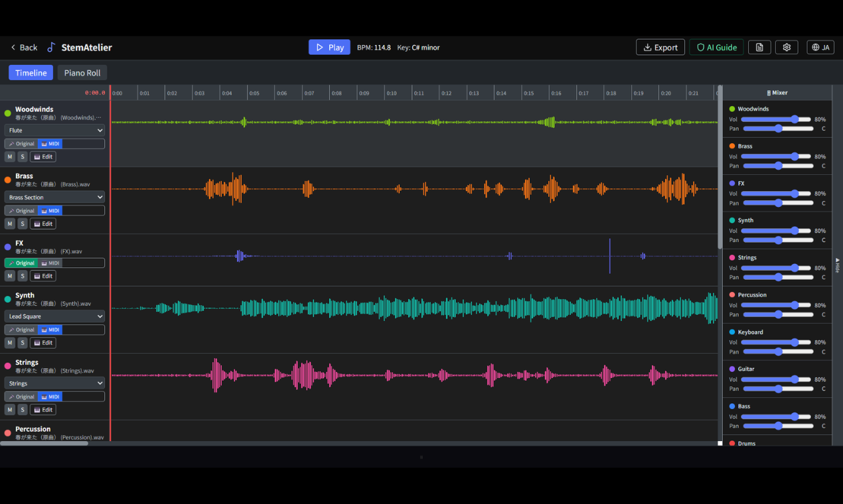Click the Mixer panel header icon
This screenshot has height=504, width=843.
coord(769,93)
